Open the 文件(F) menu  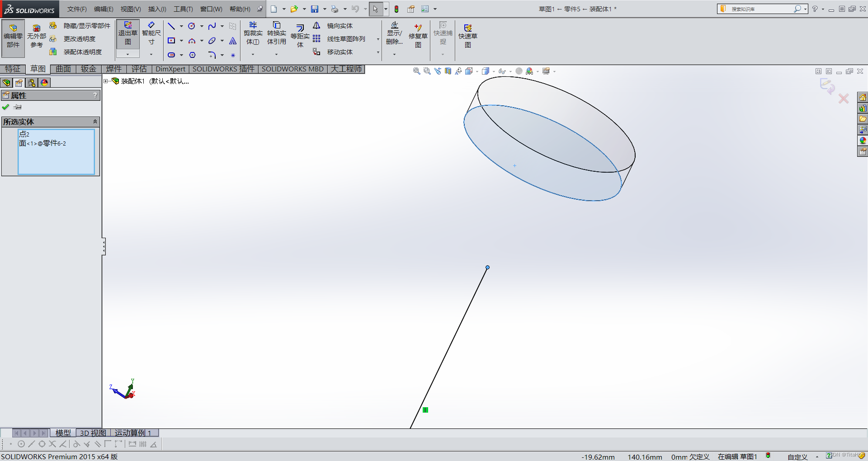[x=77, y=9]
